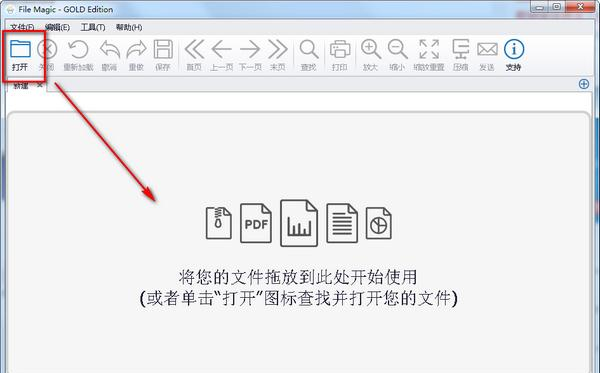Jump to last page (末页) icon

(x=278, y=49)
